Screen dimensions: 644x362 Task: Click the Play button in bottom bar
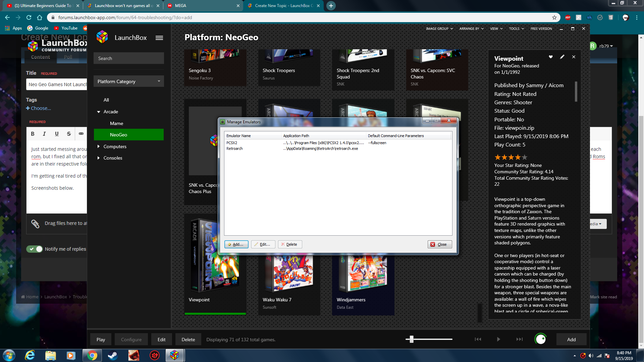coord(101,340)
